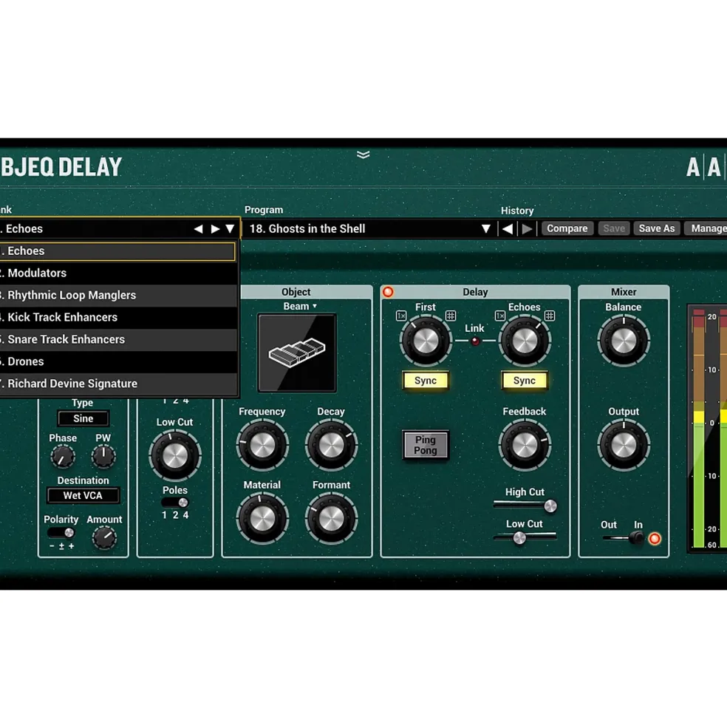Screen dimensions: 727x728
Task: Click the output level meter
Action: coord(708,428)
